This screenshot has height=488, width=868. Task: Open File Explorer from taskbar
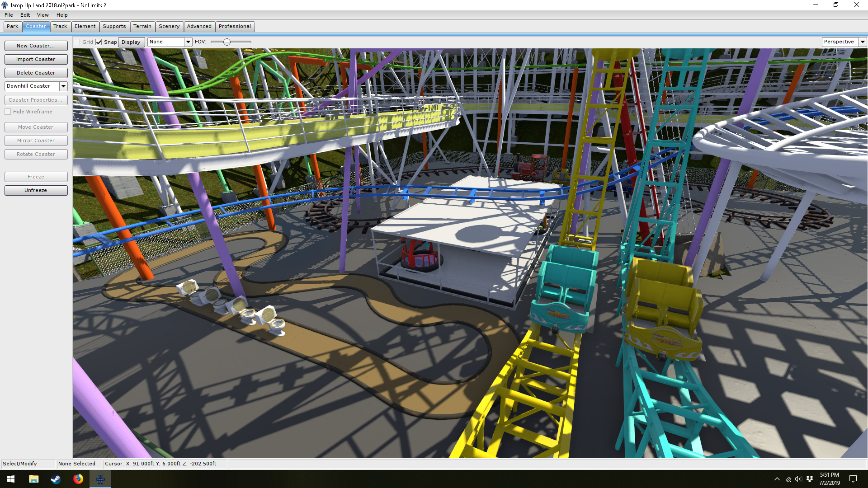33,479
